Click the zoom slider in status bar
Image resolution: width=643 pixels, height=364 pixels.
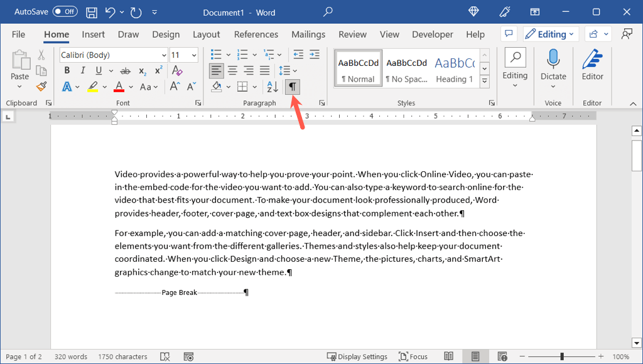point(561,356)
